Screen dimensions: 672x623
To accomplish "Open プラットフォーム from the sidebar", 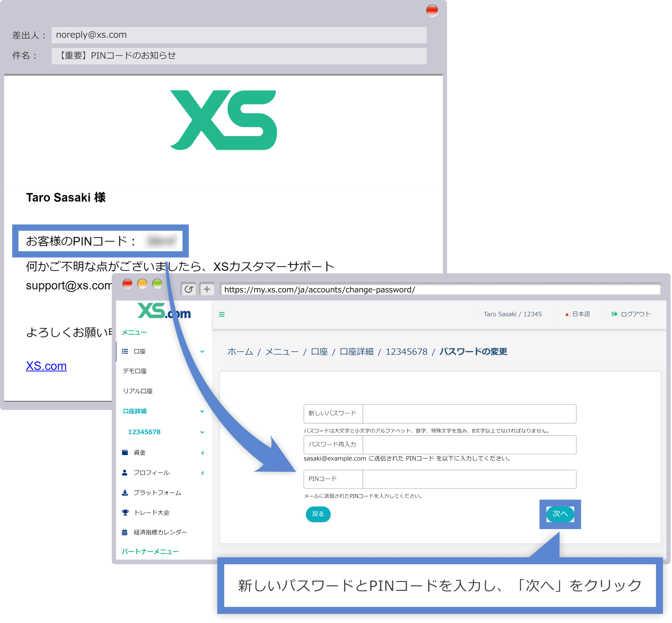I will (158, 493).
